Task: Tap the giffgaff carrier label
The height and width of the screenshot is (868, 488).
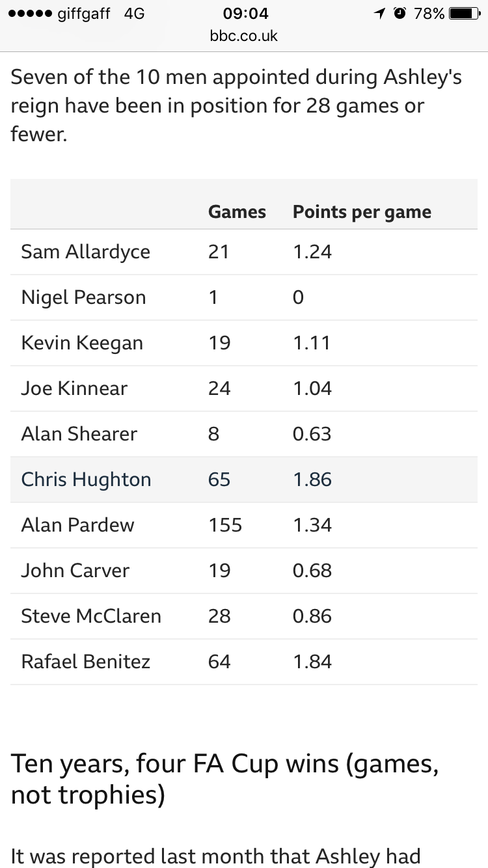Action: click(84, 14)
